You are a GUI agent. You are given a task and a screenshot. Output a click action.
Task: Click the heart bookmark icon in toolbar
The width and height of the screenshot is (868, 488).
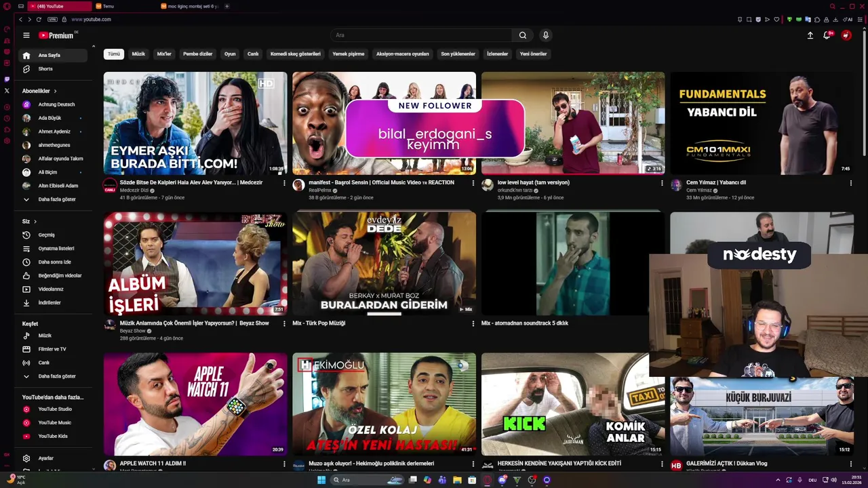(776, 20)
